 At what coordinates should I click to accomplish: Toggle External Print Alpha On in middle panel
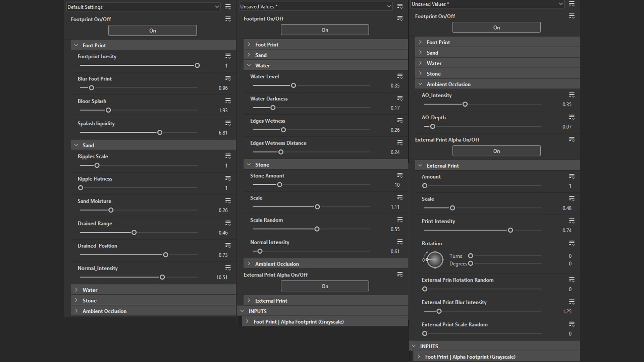(x=325, y=286)
